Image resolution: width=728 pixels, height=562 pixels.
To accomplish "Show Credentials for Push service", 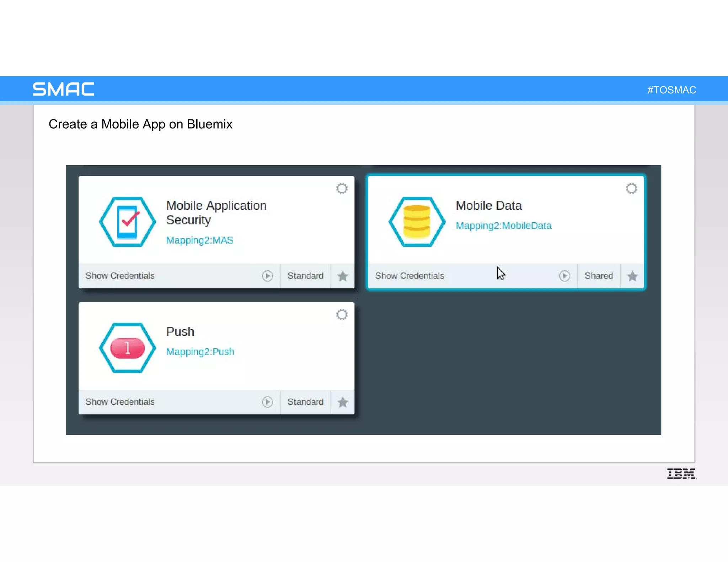I will (x=120, y=402).
